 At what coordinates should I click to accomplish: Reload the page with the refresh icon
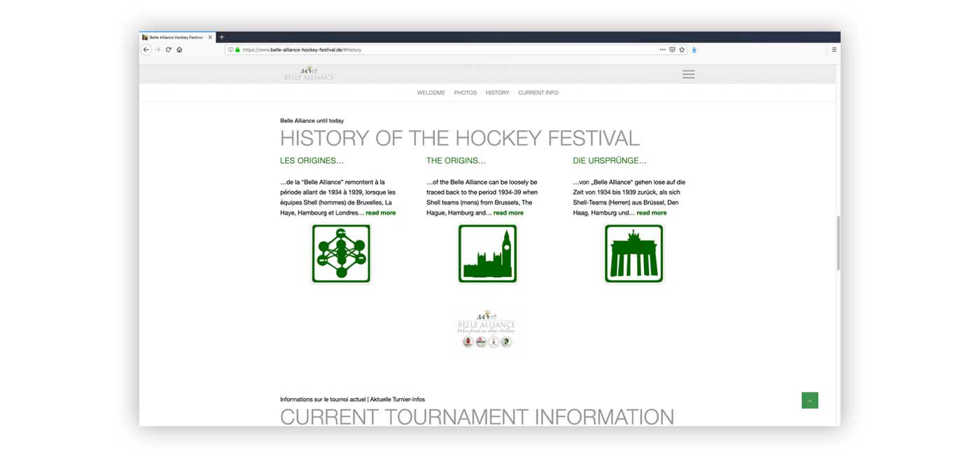[x=169, y=50]
